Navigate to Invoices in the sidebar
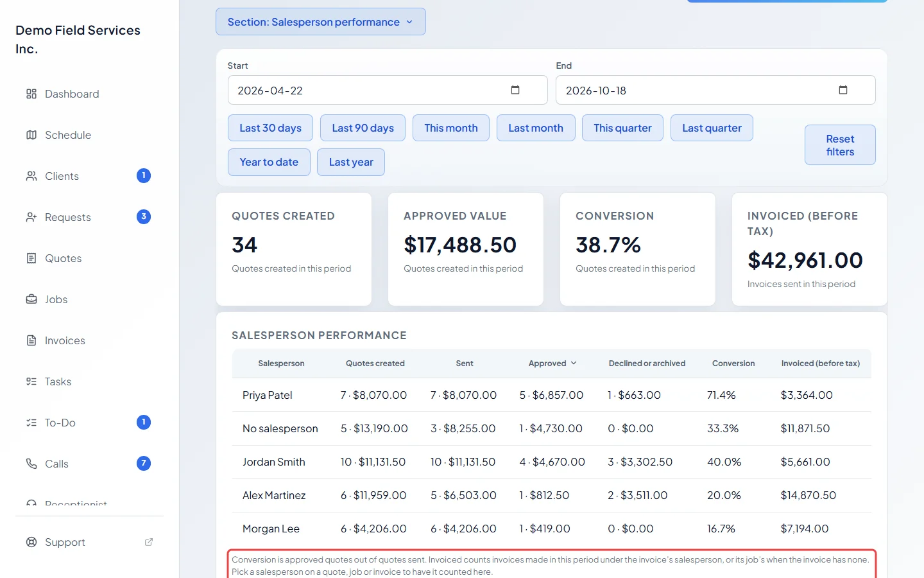Image resolution: width=924 pixels, height=578 pixels. pyautogui.click(x=90, y=340)
